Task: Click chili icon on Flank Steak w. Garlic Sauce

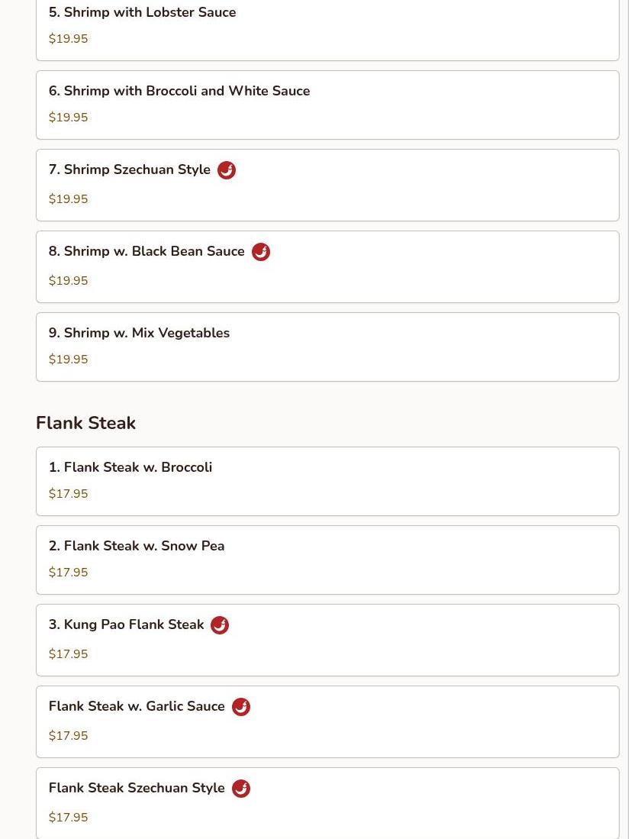Action: [x=240, y=707]
